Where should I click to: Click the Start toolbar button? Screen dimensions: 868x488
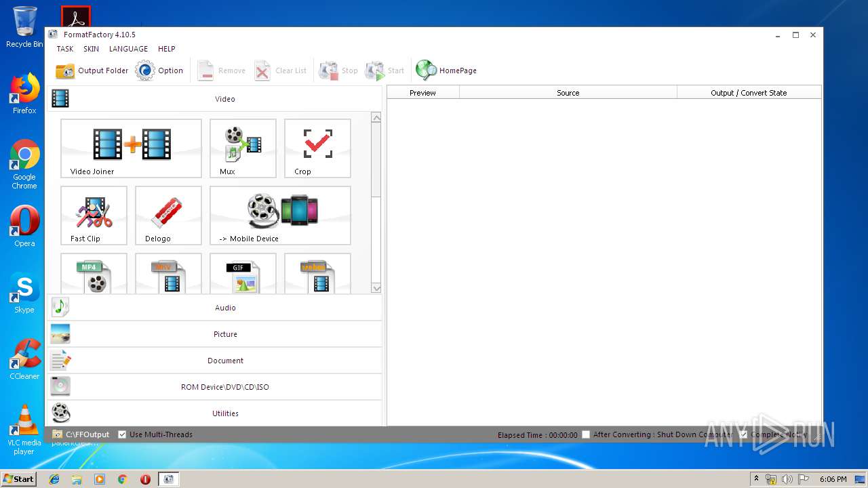384,70
